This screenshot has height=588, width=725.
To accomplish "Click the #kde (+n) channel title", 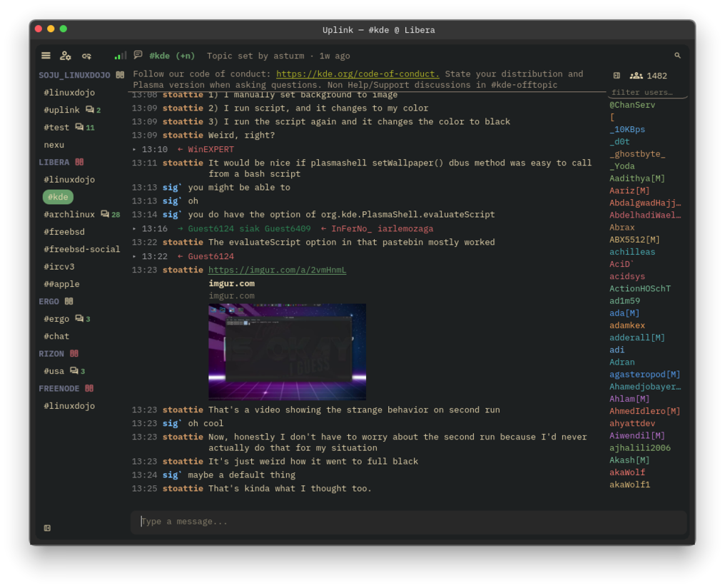I will (x=172, y=56).
